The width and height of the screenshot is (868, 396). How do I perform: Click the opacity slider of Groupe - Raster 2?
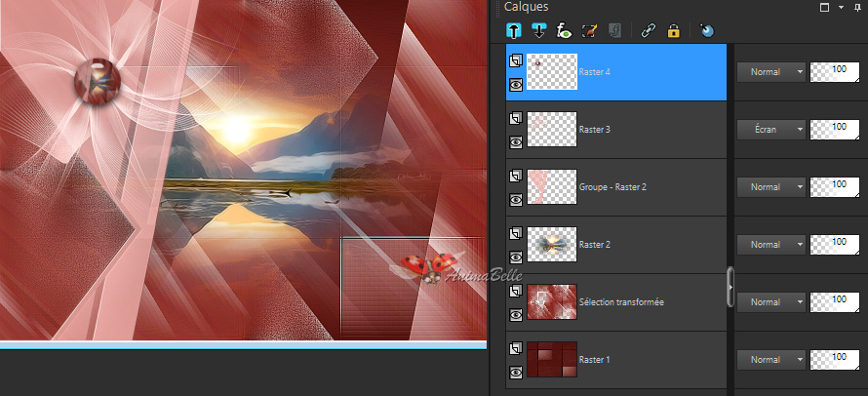tap(835, 187)
